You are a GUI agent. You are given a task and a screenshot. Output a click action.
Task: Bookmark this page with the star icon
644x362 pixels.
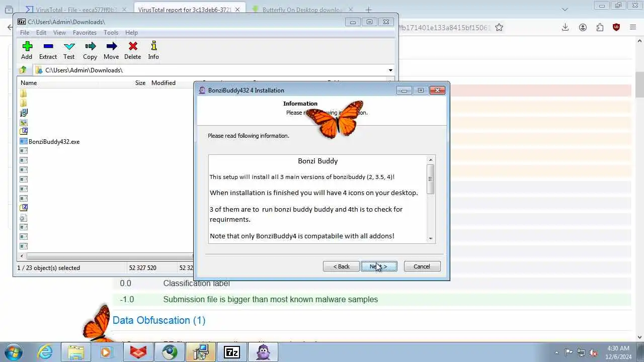tap(499, 28)
